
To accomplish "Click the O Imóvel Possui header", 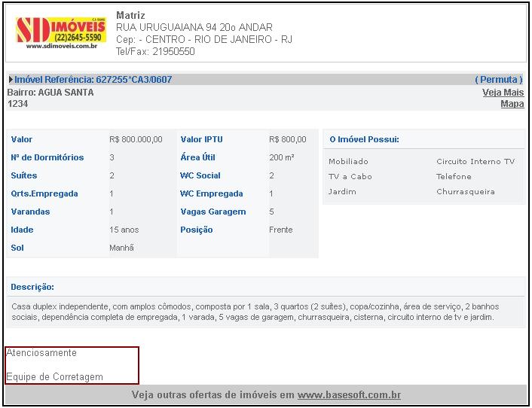I will [364, 140].
